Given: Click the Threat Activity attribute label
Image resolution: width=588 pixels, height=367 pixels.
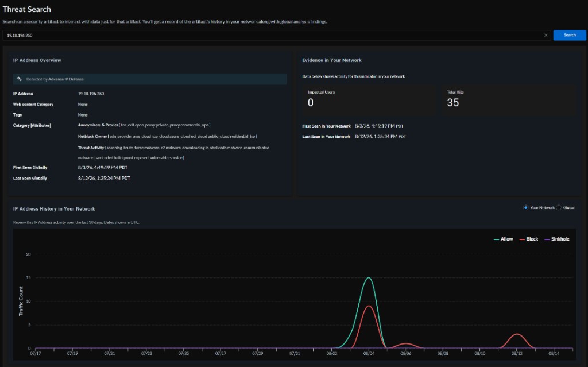Looking at the screenshot, I should 91,148.
